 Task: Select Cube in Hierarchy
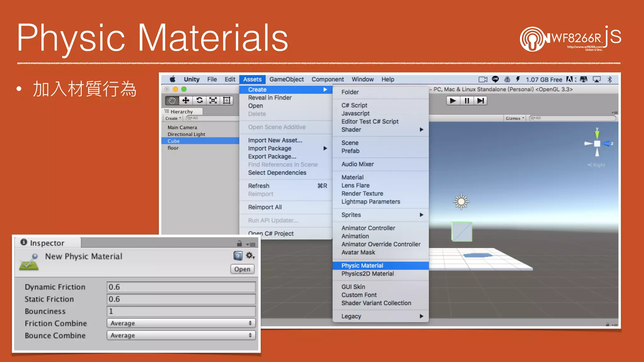point(200,141)
